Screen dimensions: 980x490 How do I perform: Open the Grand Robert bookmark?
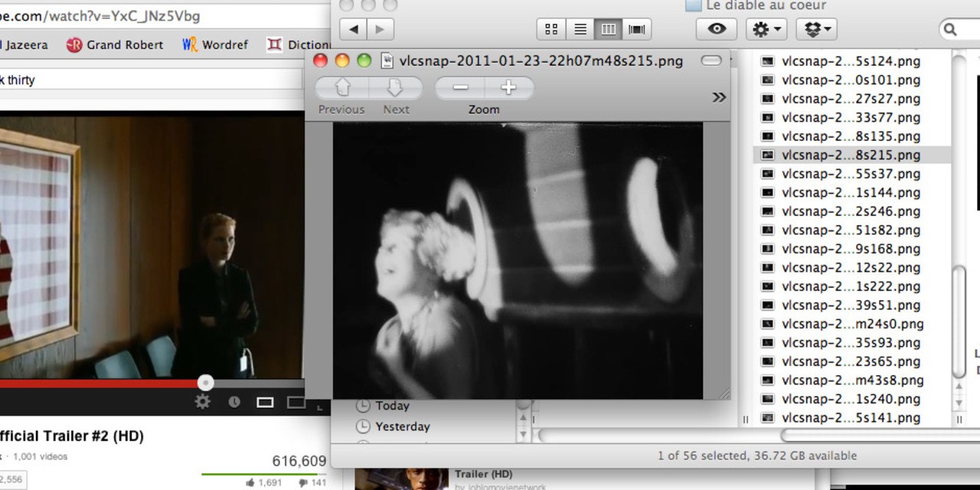pos(115,44)
